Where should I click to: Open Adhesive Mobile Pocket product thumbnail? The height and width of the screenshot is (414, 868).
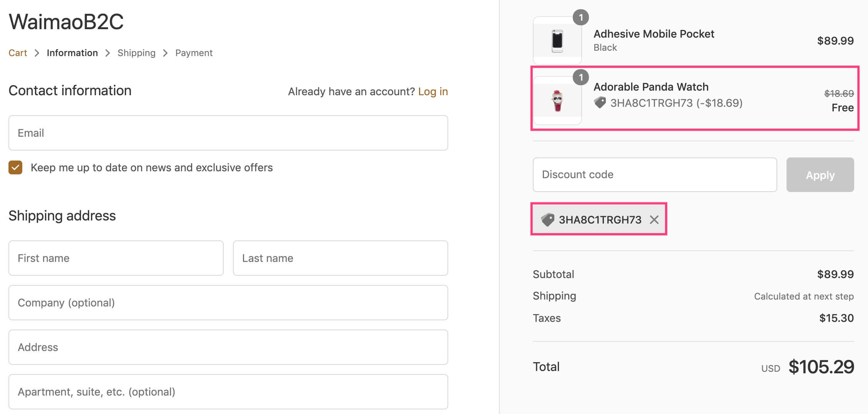click(557, 40)
